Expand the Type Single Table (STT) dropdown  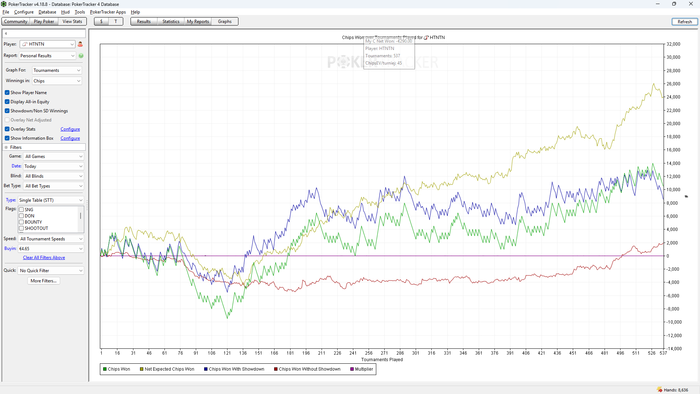click(50, 200)
